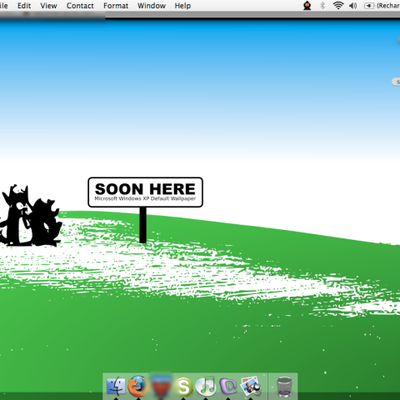Open the volume control in menu bar
Viewport: 400px width, 400px height.
pos(353,6)
